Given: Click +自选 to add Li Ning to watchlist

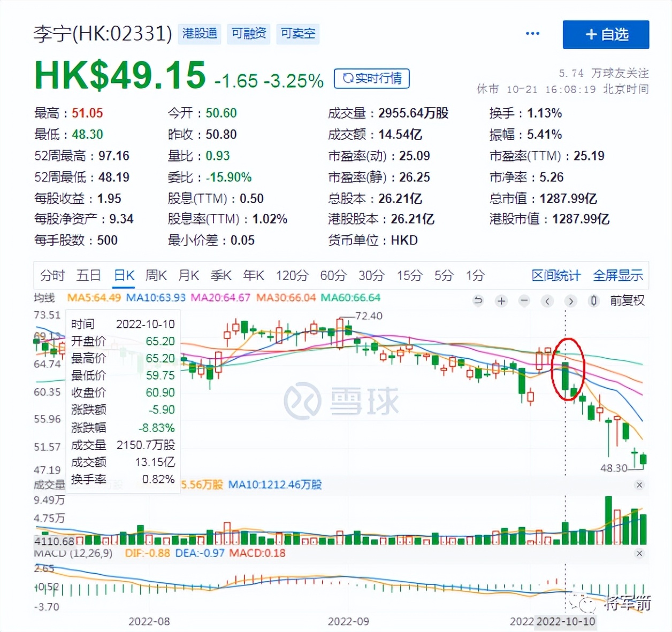Looking at the screenshot, I should (x=606, y=34).
